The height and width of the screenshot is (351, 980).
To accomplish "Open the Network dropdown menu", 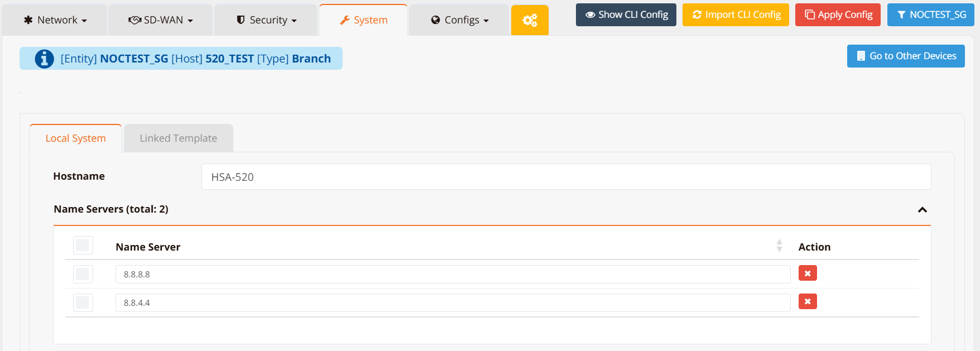I will point(55,20).
